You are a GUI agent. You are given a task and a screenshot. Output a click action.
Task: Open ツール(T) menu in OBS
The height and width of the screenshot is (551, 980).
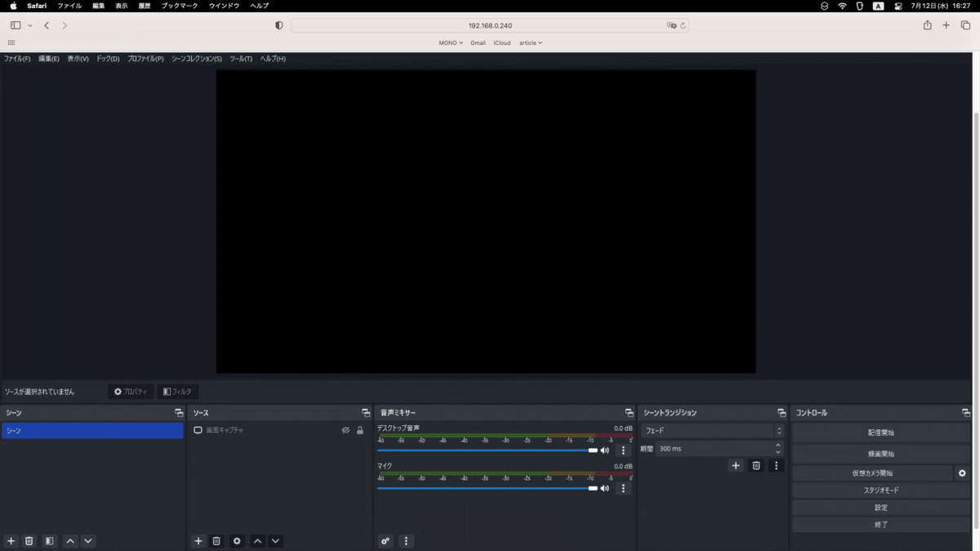coord(241,59)
